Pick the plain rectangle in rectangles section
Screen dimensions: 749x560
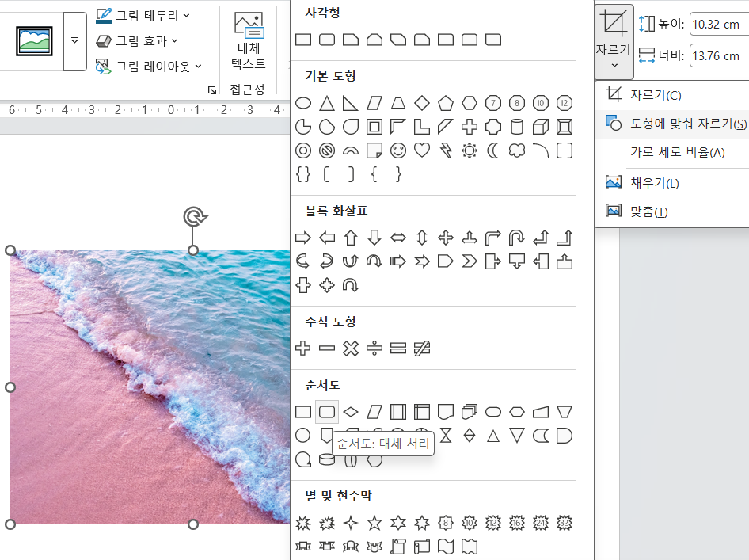303,40
